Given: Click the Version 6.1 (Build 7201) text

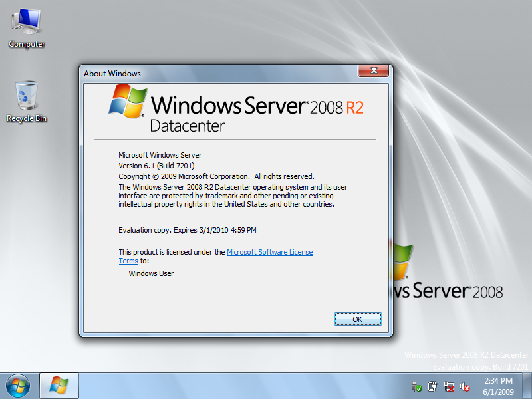Looking at the screenshot, I should 156,166.
